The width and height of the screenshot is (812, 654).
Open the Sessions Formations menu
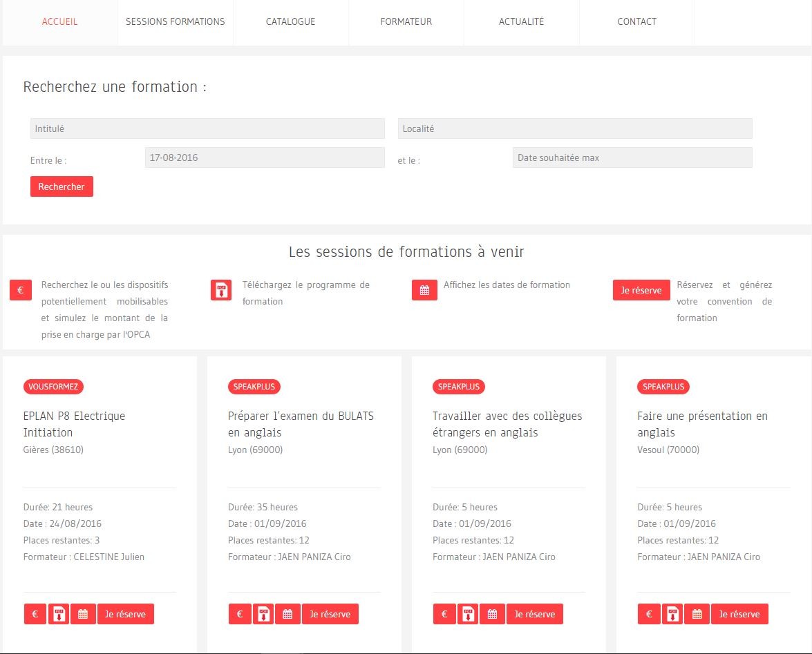(175, 21)
